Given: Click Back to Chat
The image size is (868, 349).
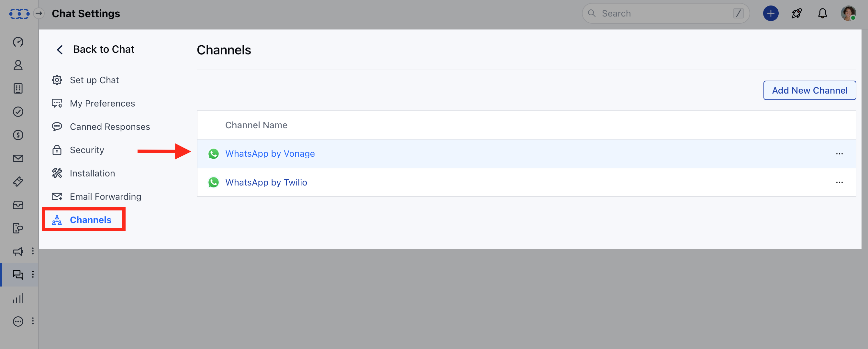Looking at the screenshot, I should (x=104, y=50).
